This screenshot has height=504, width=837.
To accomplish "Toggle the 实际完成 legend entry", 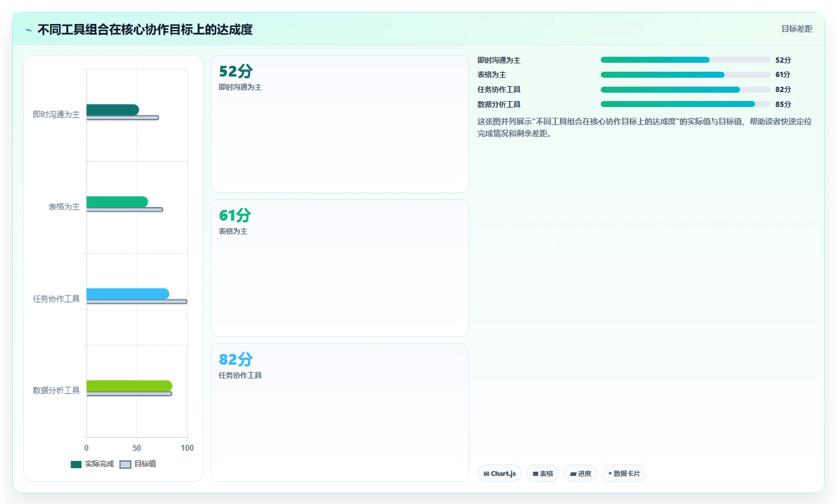I will [92, 464].
